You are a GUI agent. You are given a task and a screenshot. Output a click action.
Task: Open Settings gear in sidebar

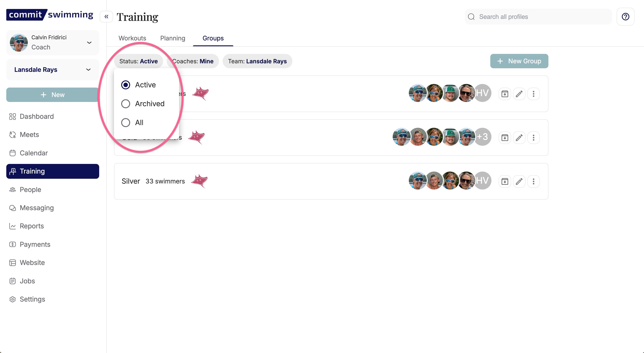(x=13, y=299)
